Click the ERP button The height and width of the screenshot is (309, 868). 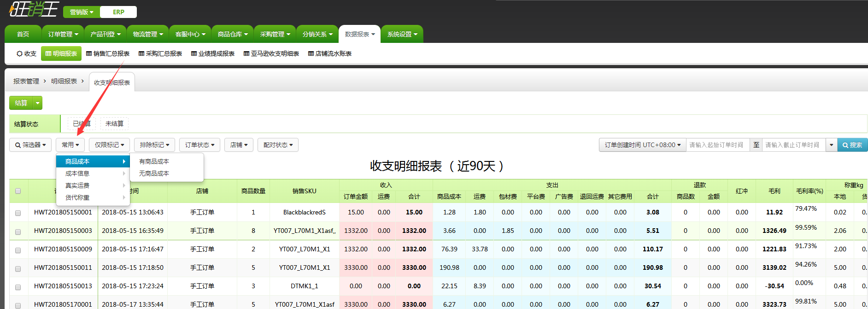(x=118, y=12)
